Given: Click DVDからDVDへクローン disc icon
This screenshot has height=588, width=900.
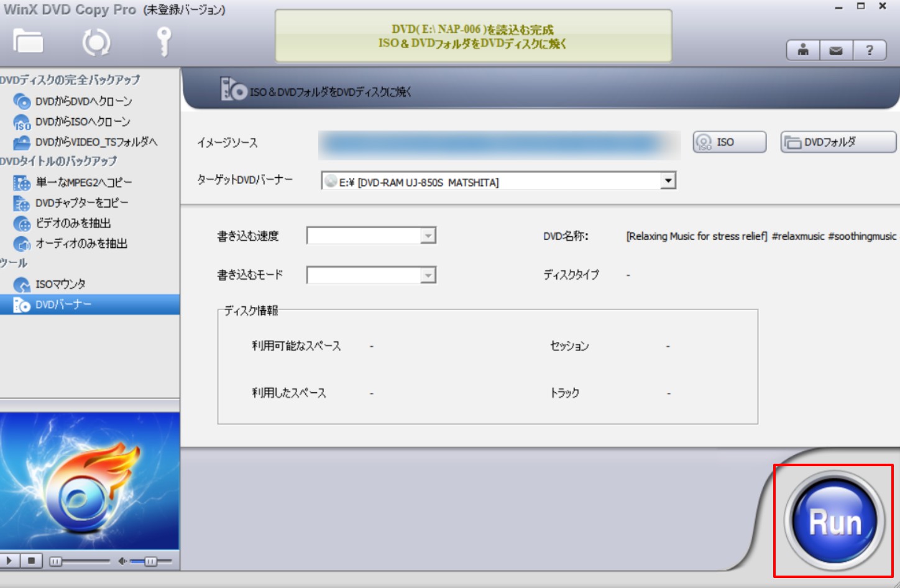Looking at the screenshot, I should coord(22,101).
